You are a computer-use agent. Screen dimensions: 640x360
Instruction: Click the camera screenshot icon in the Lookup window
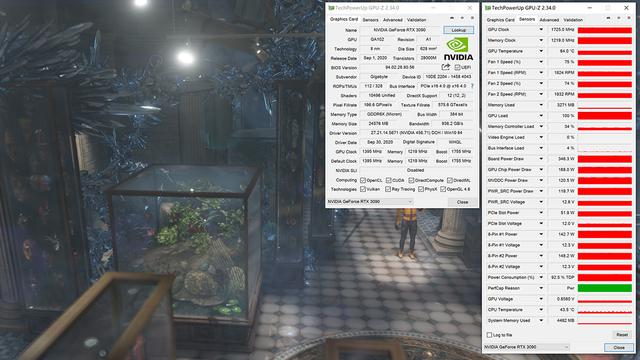(452, 18)
